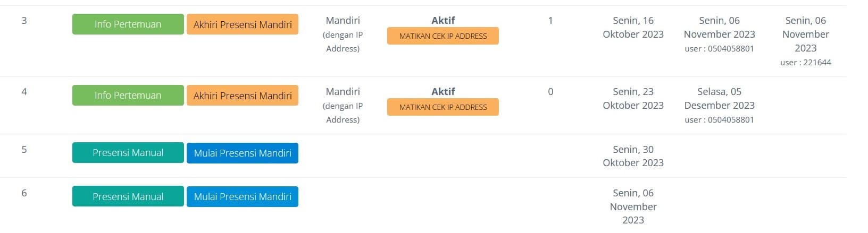Image resolution: width=868 pixels, height=233 pixels.
Task: Open Info Pertemuan for meeting 4
Action: pyautogui.click(x=128, y=96)
